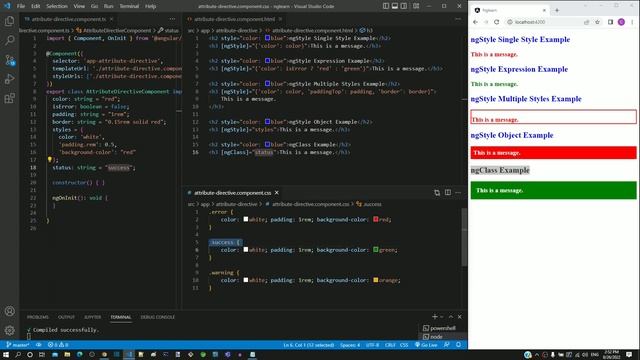This screenshot has width=640, height=360.
Task: Close the terminal panel
Action: pos(460,317)
